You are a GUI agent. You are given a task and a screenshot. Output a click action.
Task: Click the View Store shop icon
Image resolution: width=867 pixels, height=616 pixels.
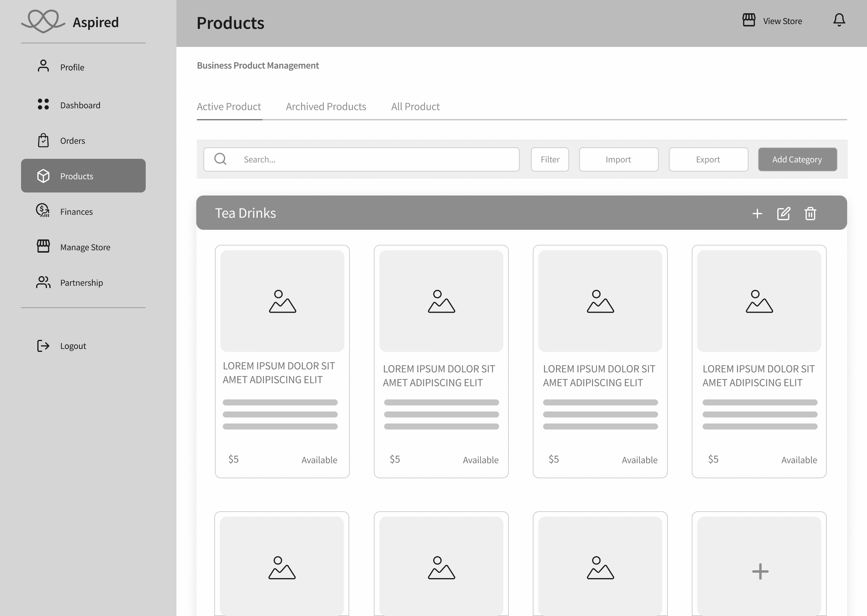pos(749,20)
